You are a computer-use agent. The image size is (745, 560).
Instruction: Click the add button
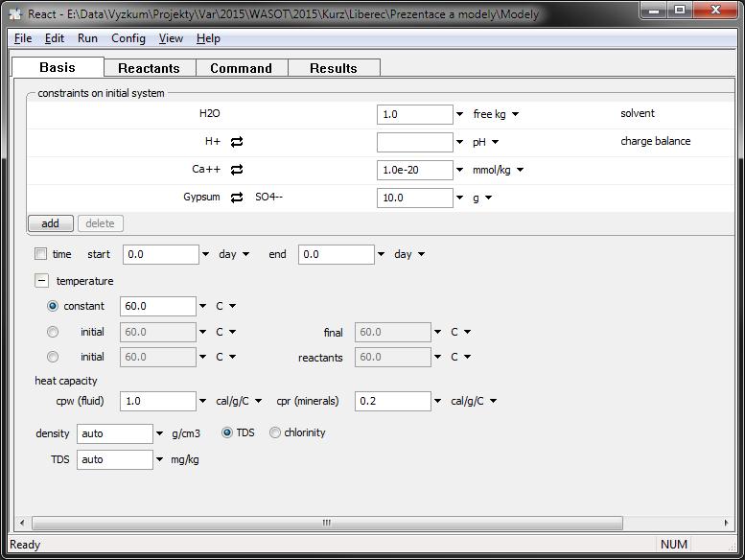point(51,223)
